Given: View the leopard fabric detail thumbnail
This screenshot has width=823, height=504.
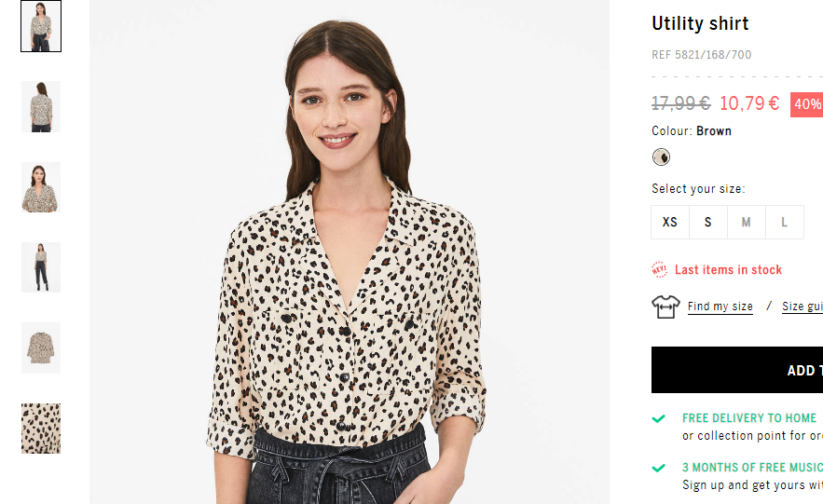Looking at the screenshot, I should [x=41, y=429].
